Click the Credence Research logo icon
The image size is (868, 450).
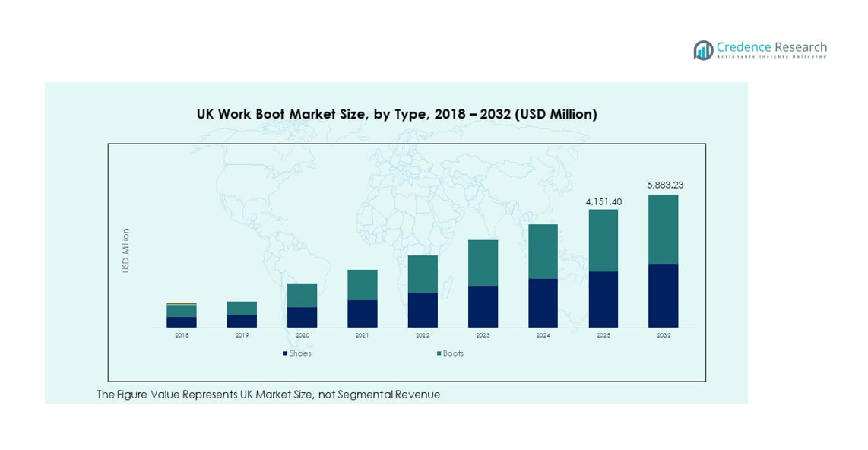tap(703, 50)
